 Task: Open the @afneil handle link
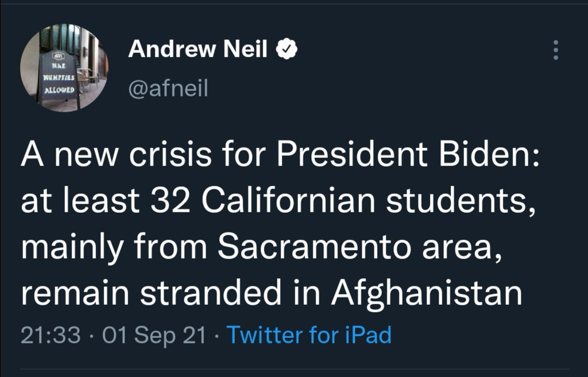168,88
